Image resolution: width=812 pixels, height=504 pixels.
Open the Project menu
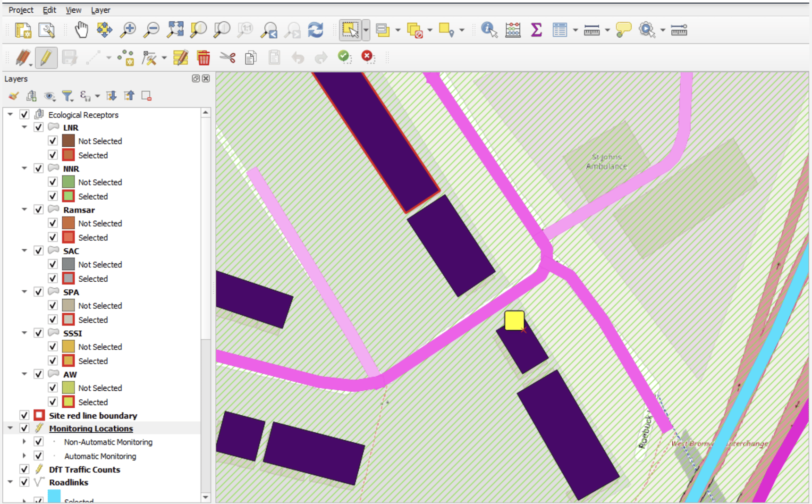[20, 9]
